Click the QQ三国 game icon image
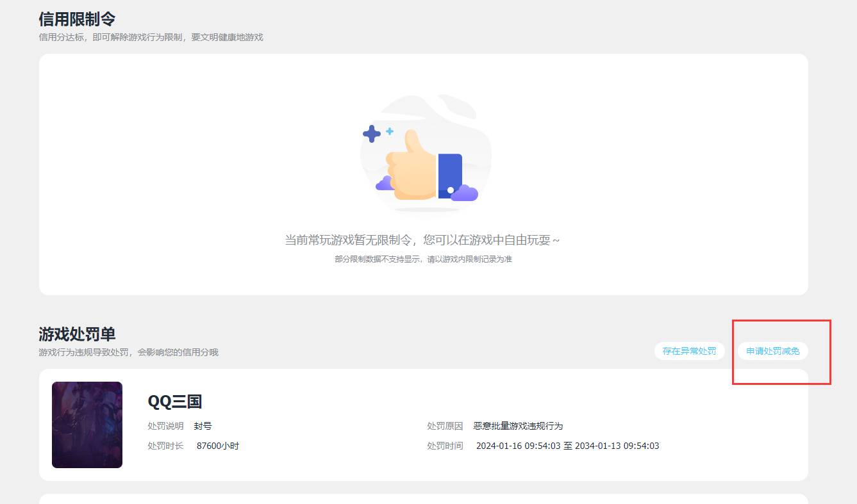 pos(87,424)
